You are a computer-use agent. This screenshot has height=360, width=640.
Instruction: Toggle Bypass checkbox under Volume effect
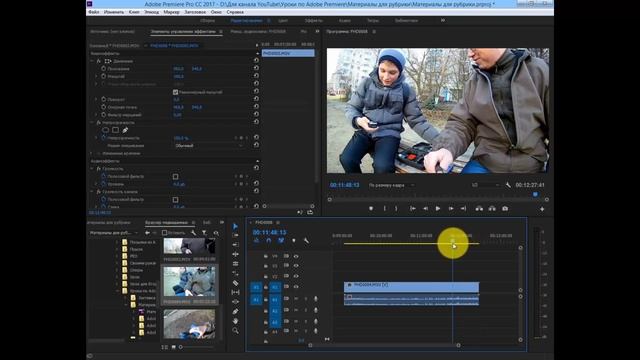176,176
